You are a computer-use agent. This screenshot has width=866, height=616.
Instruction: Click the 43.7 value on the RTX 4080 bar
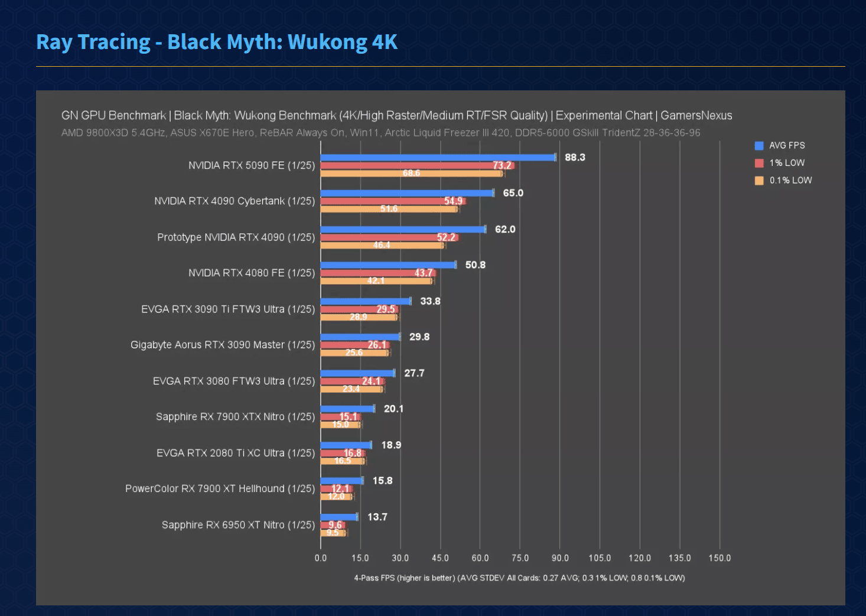pos(424,273)
